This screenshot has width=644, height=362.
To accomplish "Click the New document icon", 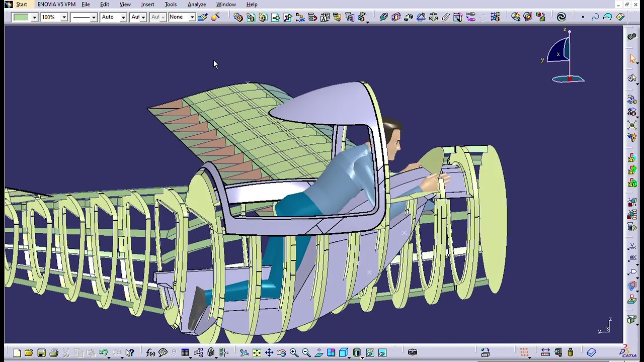I will [17, 352].
